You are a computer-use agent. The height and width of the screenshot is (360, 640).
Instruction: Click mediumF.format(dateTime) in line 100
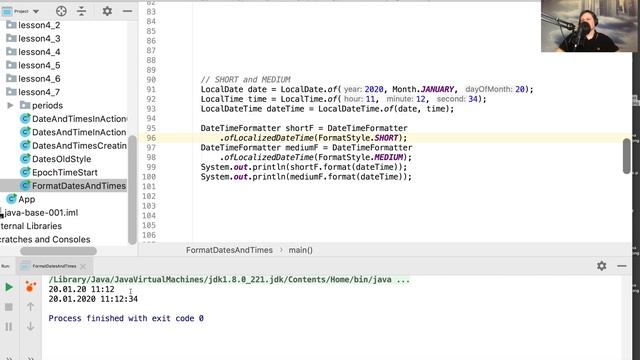click(347, 177)
